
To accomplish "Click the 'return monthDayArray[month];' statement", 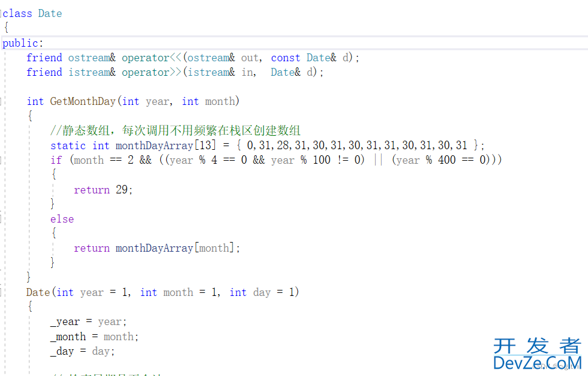I will (157, 248).
